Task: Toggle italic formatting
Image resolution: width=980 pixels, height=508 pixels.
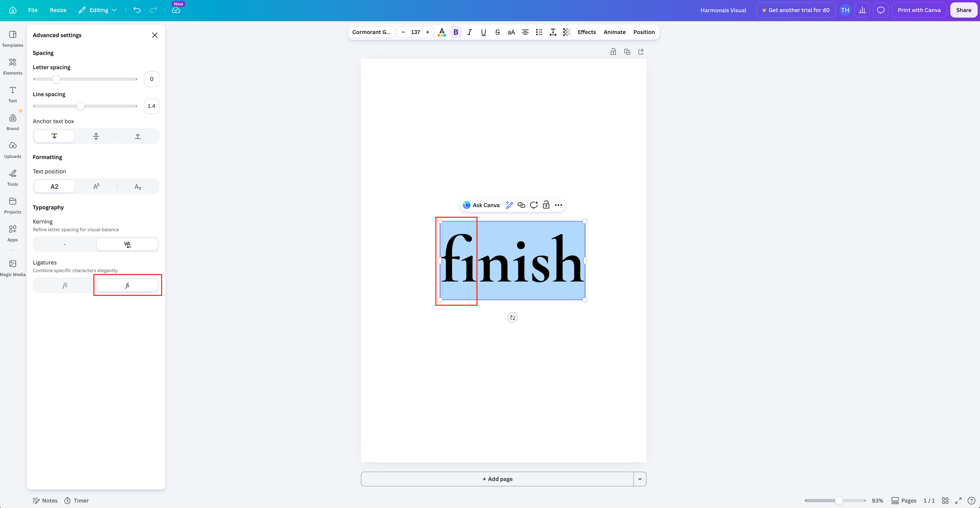Action: [x=470, y=32]
